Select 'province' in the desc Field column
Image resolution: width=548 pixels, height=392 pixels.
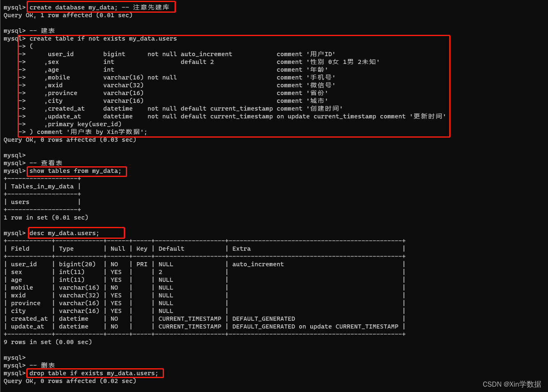(x=26, y=303)
